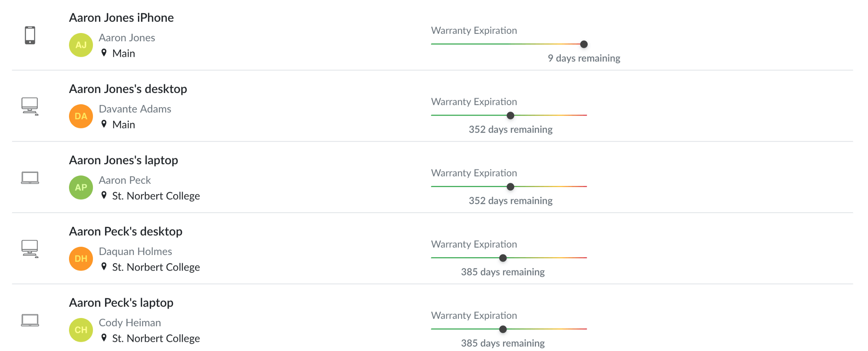
Task: Click the laptop icon for Aaron Jones's laptop
Action: point(30,178)
